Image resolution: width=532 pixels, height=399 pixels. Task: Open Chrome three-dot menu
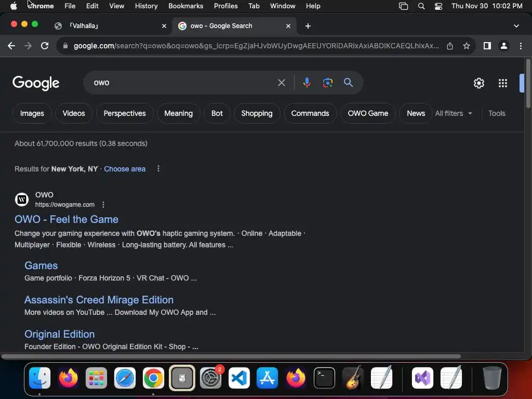(521, 46)
